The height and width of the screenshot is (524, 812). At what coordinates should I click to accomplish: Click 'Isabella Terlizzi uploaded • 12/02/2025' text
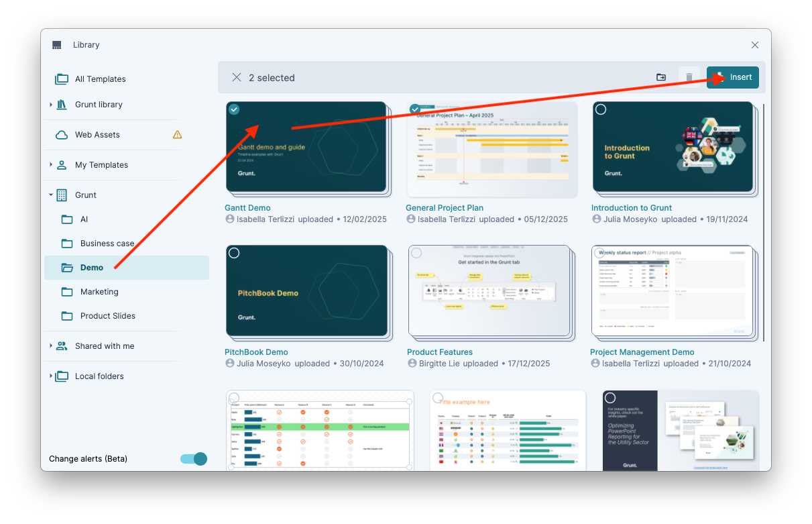(x=311, y=219)
